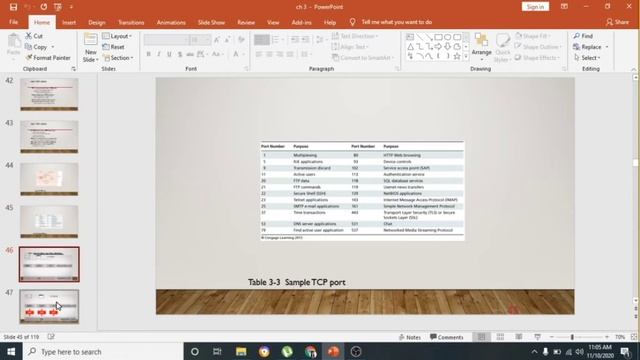Open the Notes pane button
The height and width of the screenshot is (360, 640).
(x=409, y=337)
